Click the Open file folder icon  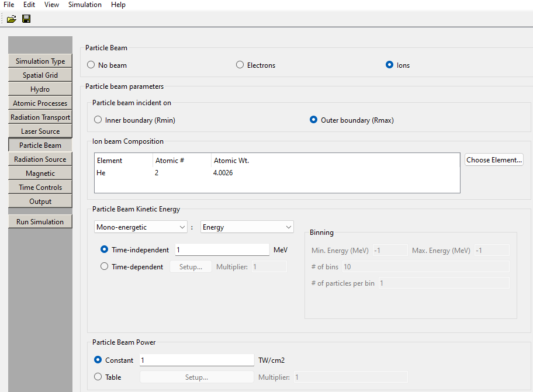[11, 19]
